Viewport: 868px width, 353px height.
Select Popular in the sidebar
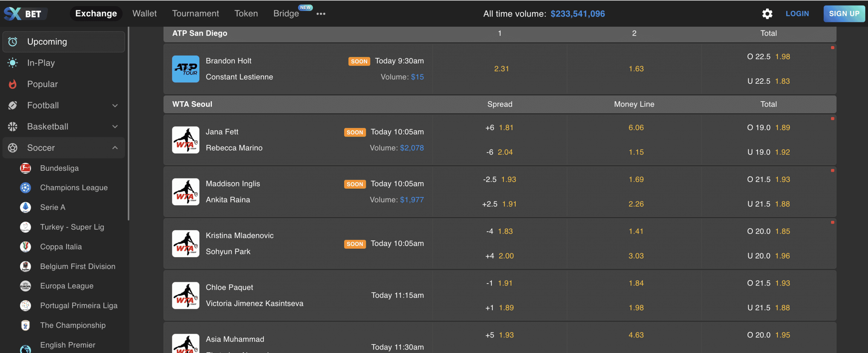tap(64, 84)
